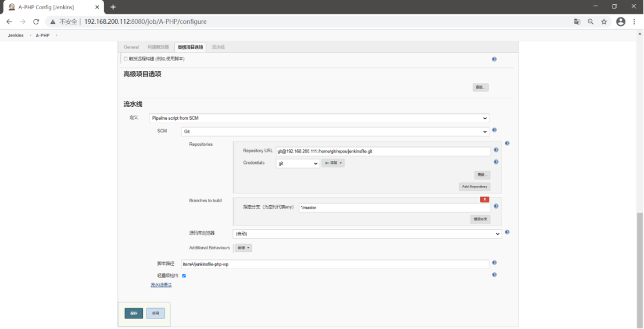Expand the Additional Behaviours 新增 menu
This screenshot has height=329, width=644.
244,248
